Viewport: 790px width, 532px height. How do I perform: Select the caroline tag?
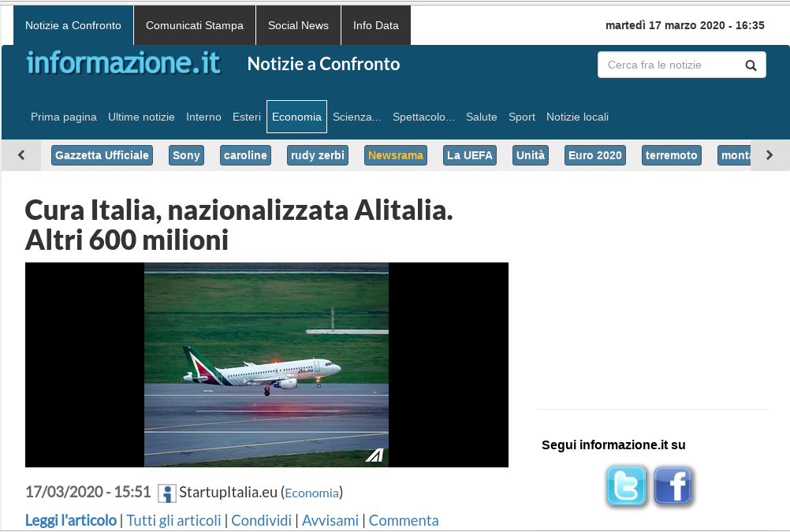coord(245,155)
